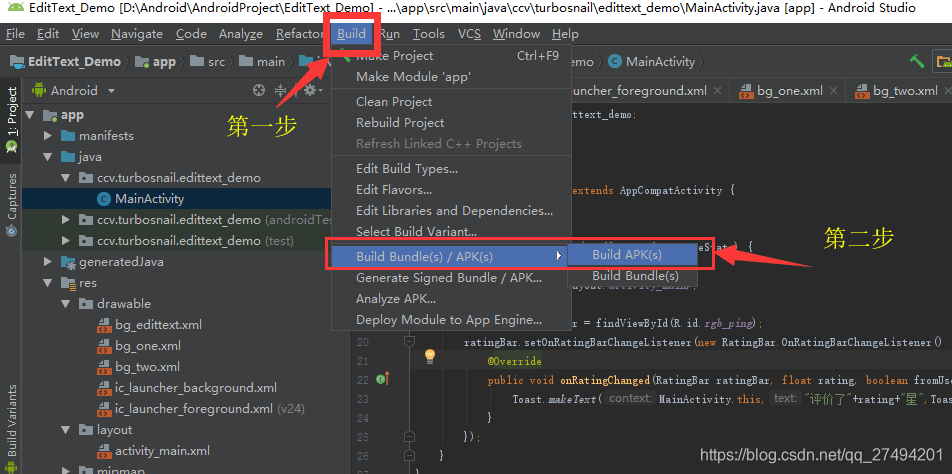
Task: Click the src breadcrumb in navigation bar
Action: [207, 61]
